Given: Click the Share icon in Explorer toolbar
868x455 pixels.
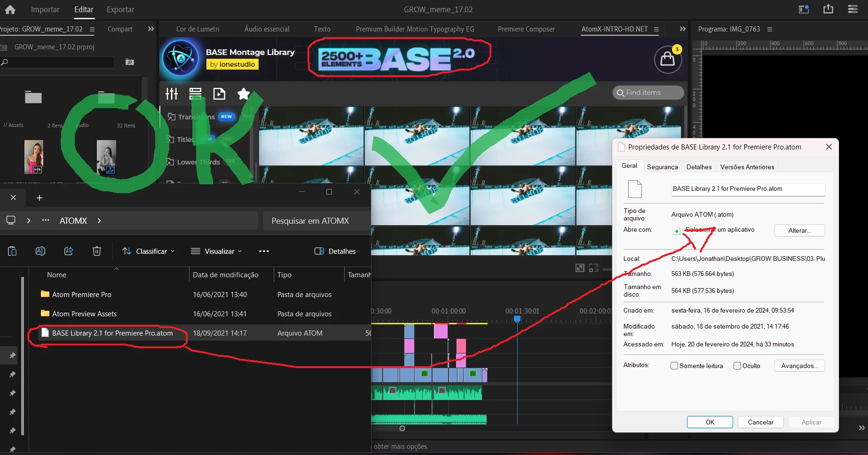Looking at the screenshot, I should tap(69, 251).
